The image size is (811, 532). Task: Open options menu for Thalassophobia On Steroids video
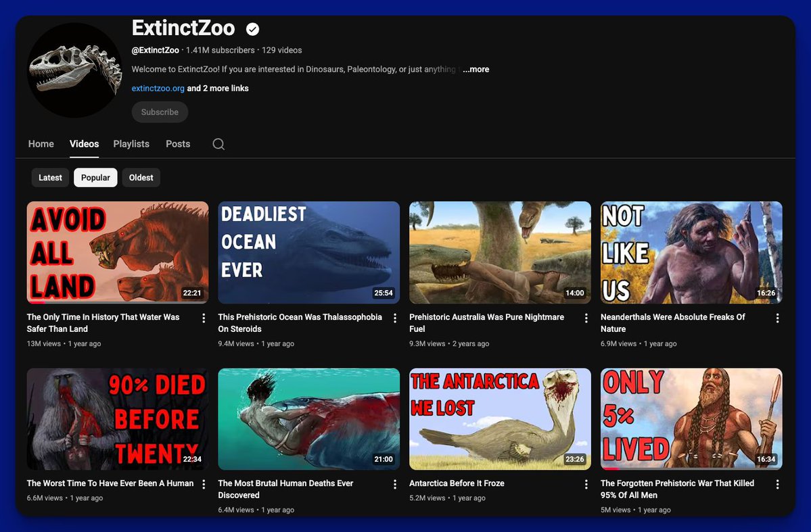coord(394,318)
